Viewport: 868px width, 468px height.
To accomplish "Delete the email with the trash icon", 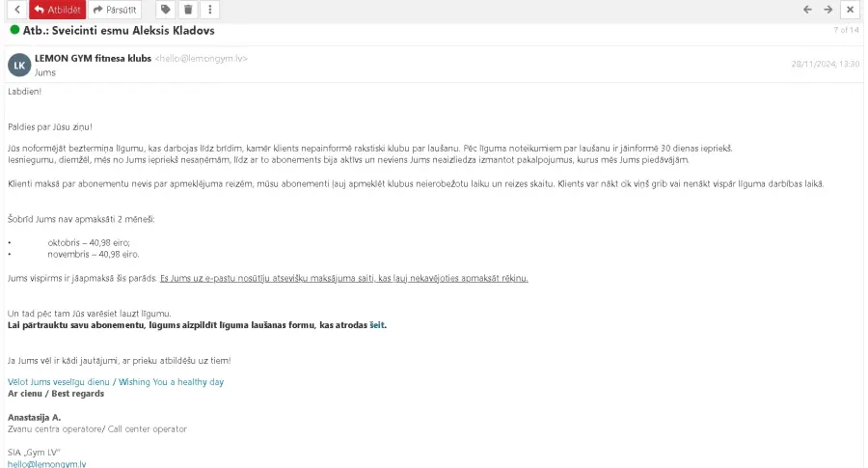I will [x=188, y=10].
